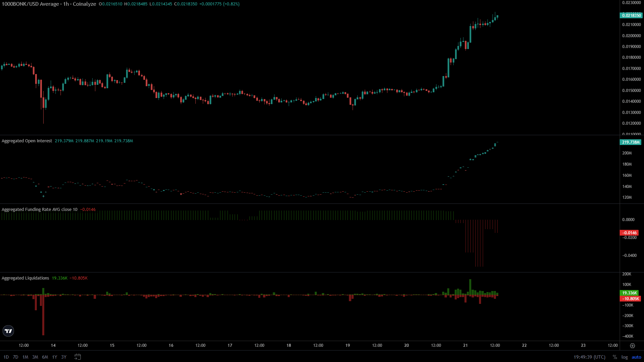Image resolution: width=644 pixels, height=362 pixels.
Task: Click the long liquidations label 19.336K
Action: point(629,293)
